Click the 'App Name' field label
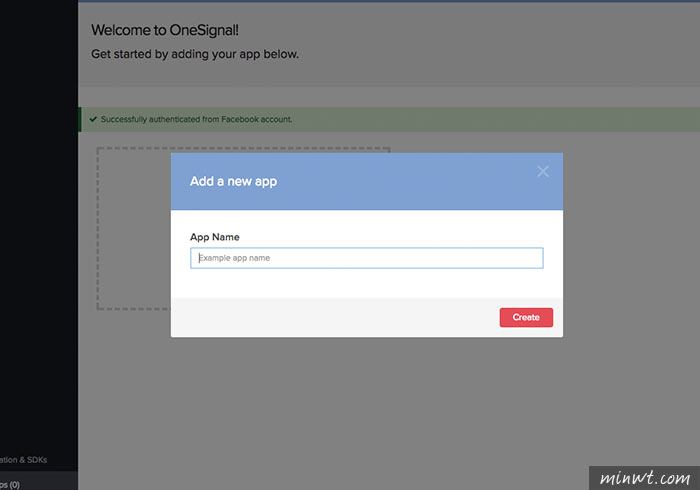The image size is (700, 490). (x=215, y=237)
